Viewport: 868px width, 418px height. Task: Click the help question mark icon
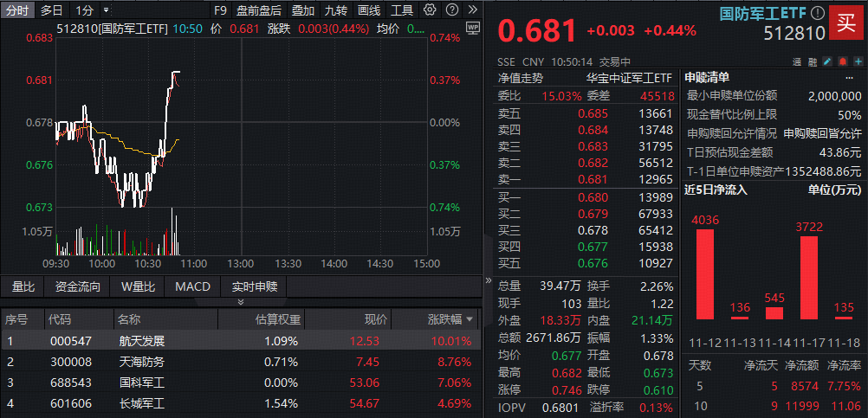450,10
